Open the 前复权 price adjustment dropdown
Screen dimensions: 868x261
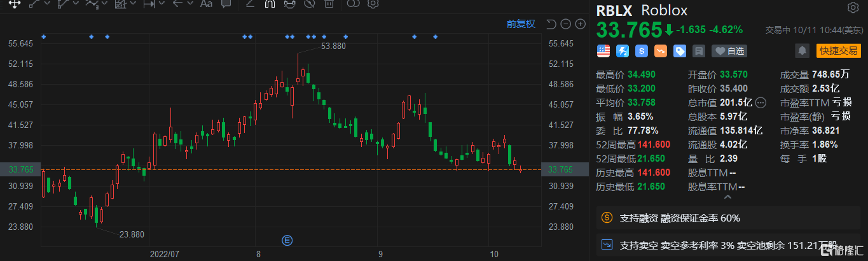(521, 24)
